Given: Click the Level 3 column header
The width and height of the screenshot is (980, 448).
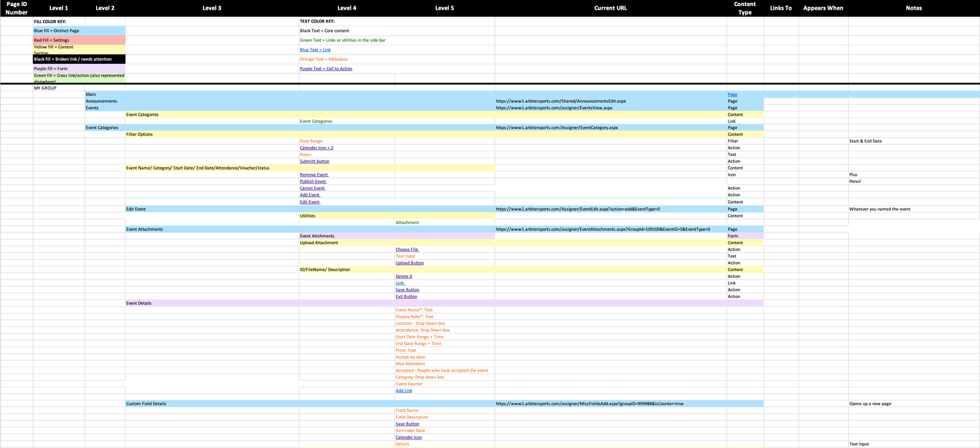Looking at the screenshot, I should [212, 8].
